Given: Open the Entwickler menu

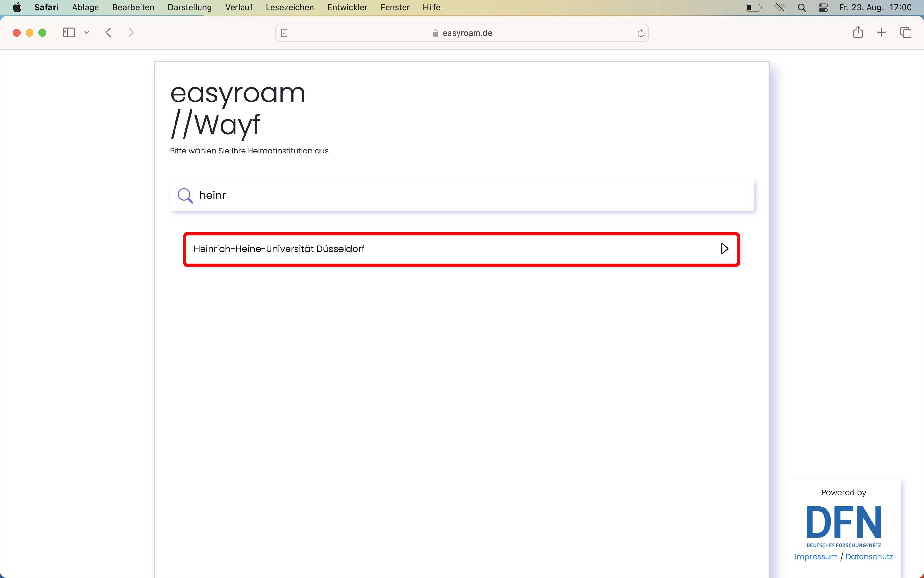Looking at the screenshot, I should tap(347, 7).
